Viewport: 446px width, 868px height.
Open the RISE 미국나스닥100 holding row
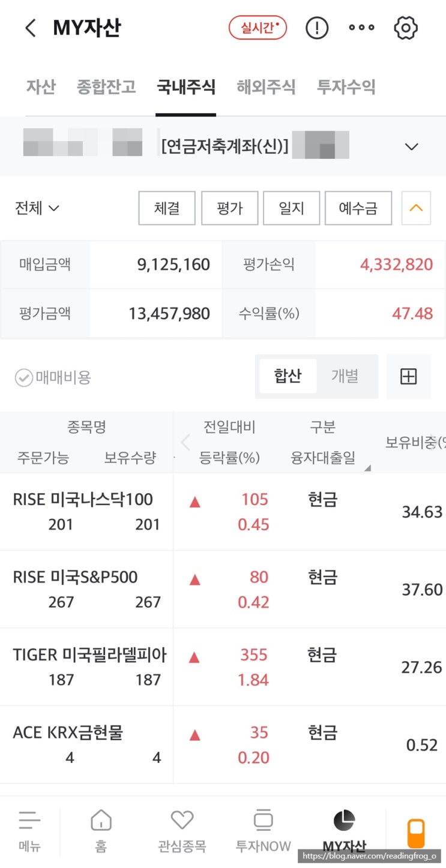(x=86, y=511)
